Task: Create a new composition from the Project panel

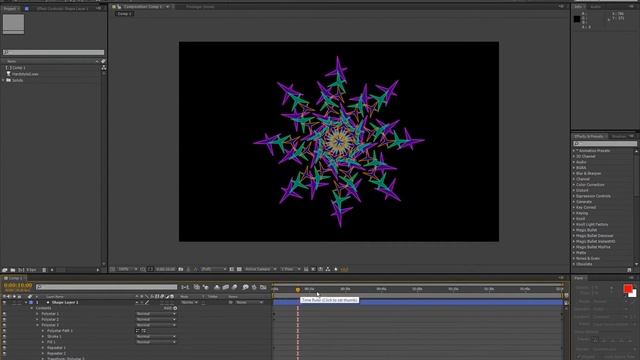Action: (x=21, y=270)
